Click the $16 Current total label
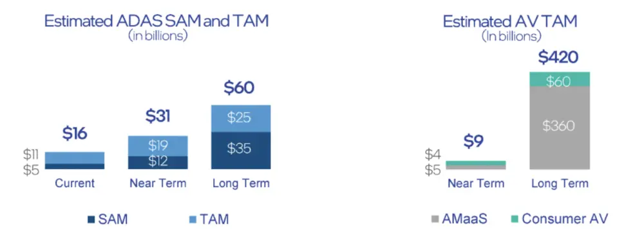Viewport: 644px width, 234px height. 75,134
